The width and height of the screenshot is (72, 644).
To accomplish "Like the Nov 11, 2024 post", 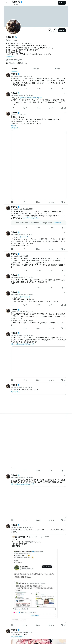I will click(x=37, y=89).
